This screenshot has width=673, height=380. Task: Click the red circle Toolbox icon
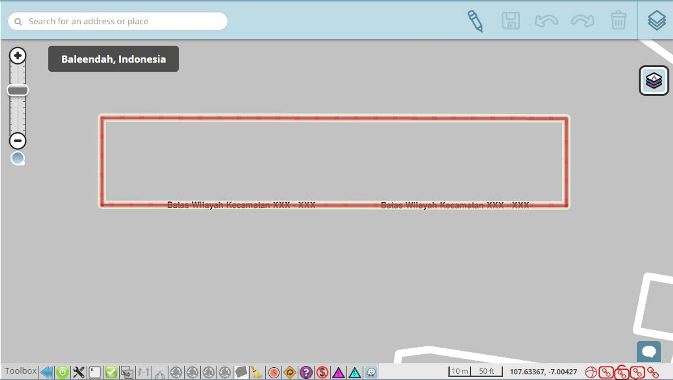coord(274,372)
